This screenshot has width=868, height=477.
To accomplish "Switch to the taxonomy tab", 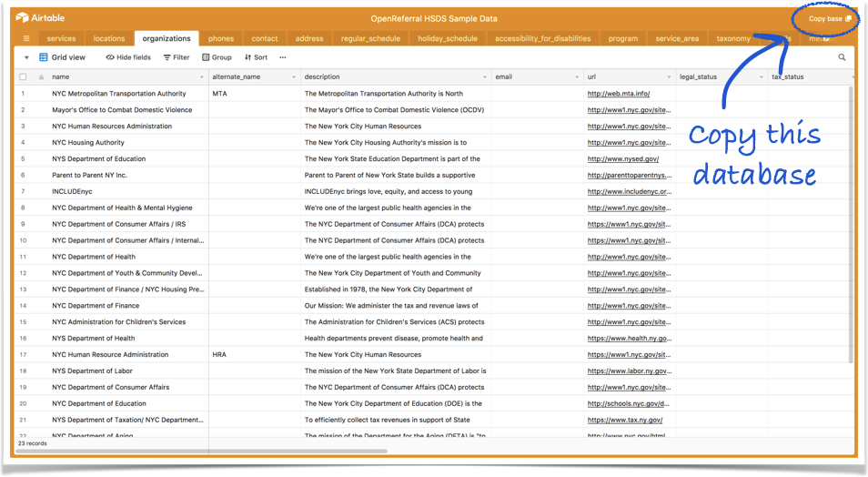I will pos(733,39).
